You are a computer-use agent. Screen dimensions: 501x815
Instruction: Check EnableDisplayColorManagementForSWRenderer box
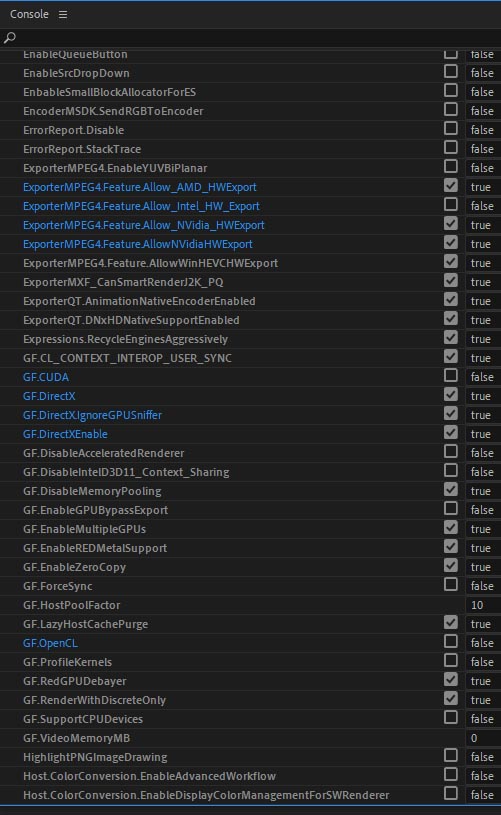tap(451, 794)
